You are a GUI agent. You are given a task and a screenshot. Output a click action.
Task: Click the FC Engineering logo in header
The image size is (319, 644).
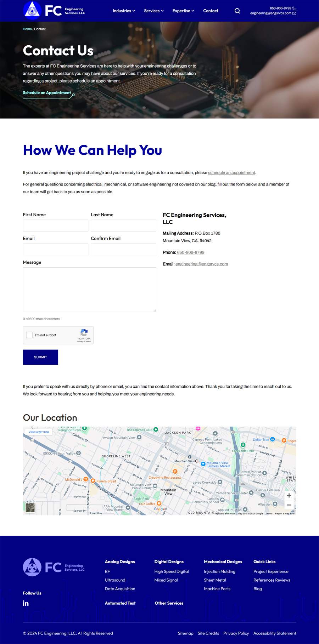click(x=54, y=10)
